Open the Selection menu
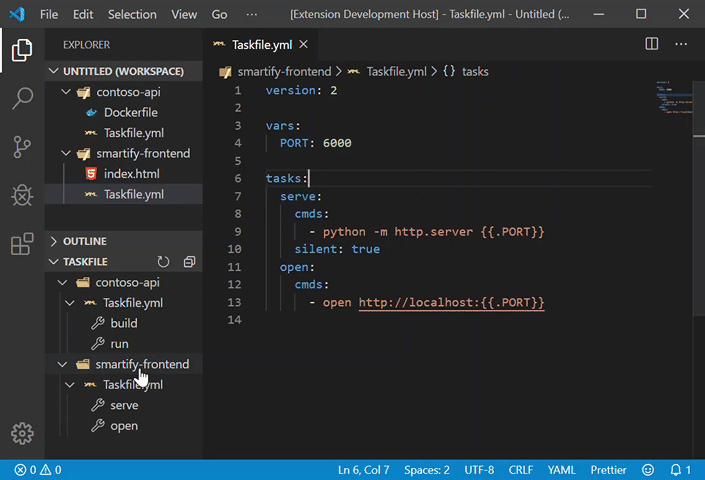This screenshot has height=480, width=705. point(132,14)
